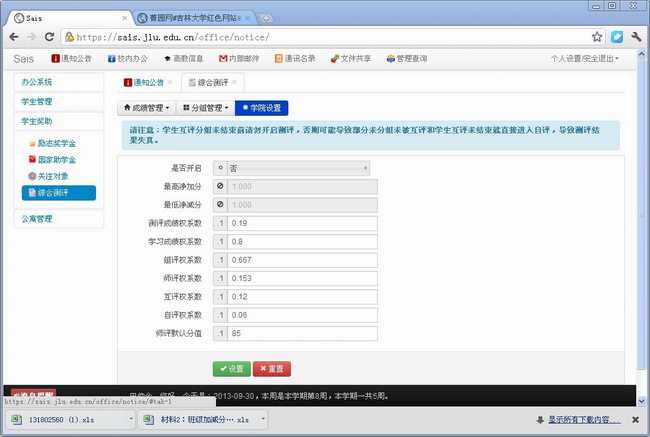Open the 是否开启 dropdown selector
Viewport: 650px width, 437px height.
click(x=295, y=168)
